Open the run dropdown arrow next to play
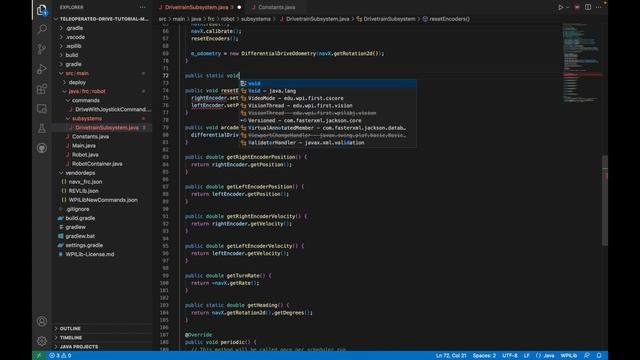Viewport: 640px width, 360px height. coord(567,7)
